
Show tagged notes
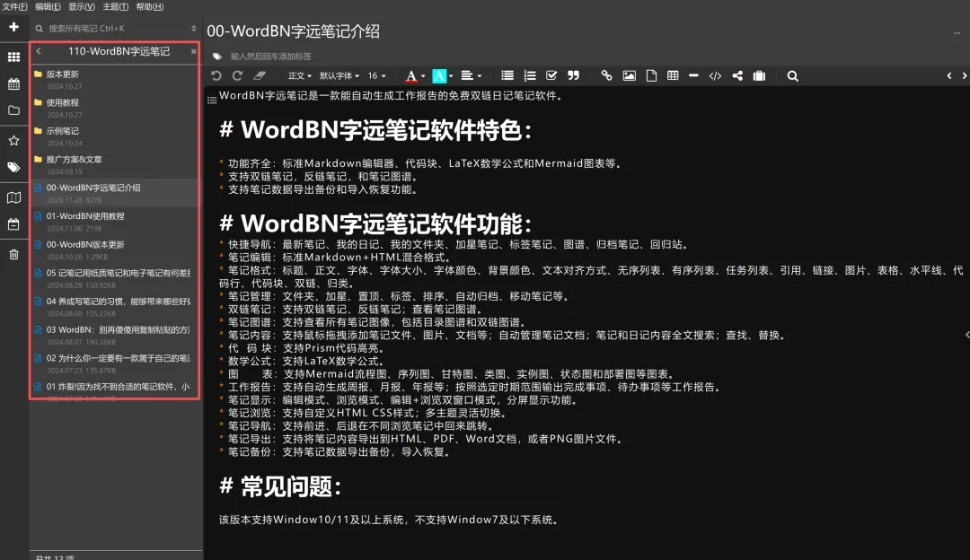(13, 168)
